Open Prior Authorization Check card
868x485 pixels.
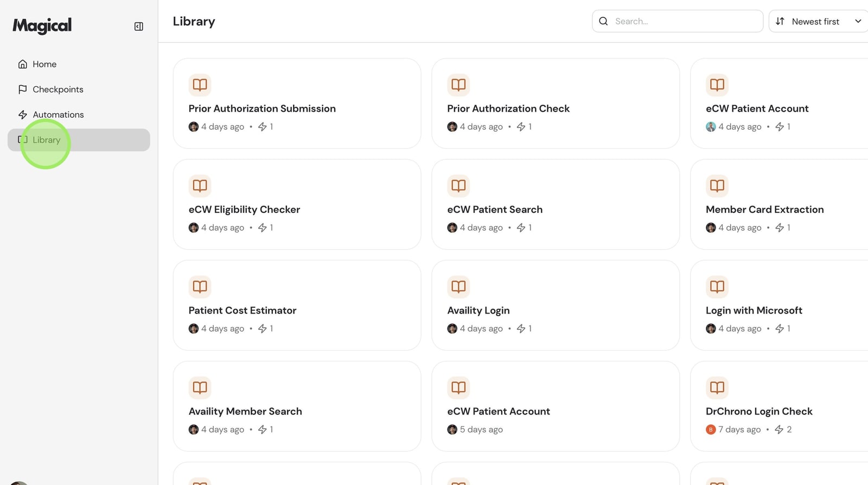coord(556,104)
